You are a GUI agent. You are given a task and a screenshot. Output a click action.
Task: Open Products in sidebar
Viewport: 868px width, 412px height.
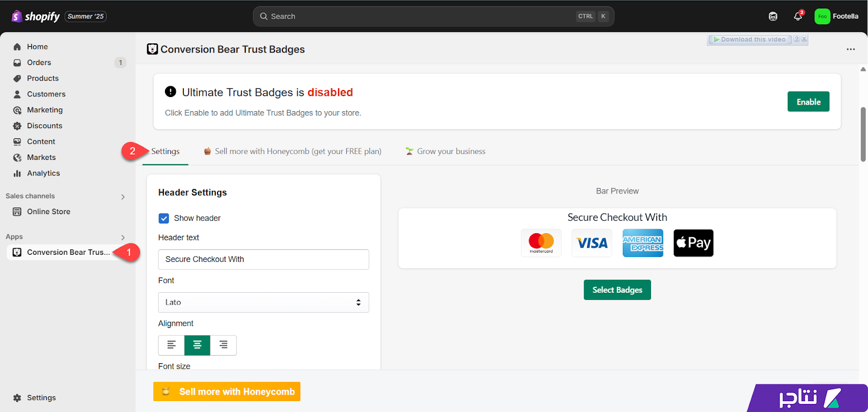pos(43,78)
